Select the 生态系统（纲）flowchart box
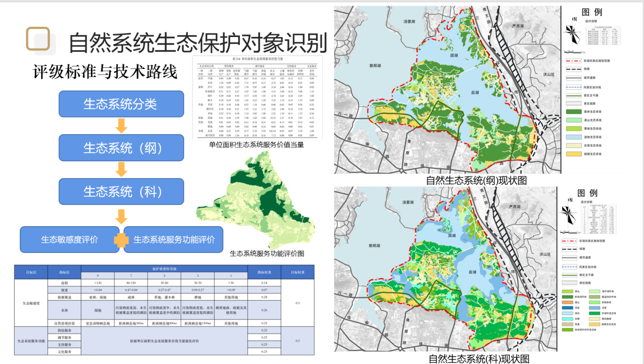Screen dimensions: 644x364 [121, 148]
